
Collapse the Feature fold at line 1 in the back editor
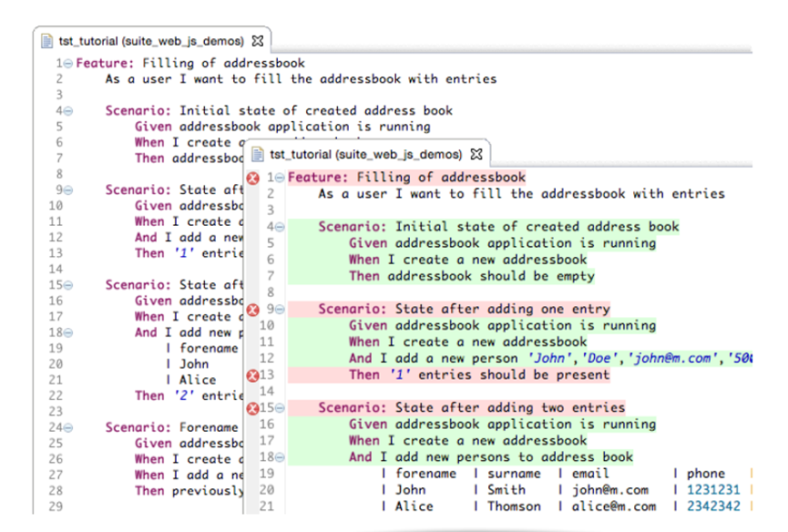(x=67, y=63)
